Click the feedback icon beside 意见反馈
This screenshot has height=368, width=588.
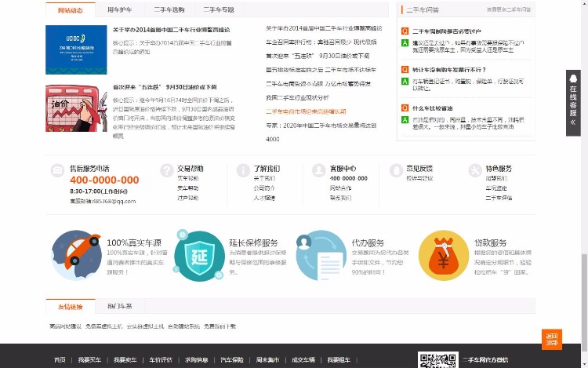coord(396,170)
